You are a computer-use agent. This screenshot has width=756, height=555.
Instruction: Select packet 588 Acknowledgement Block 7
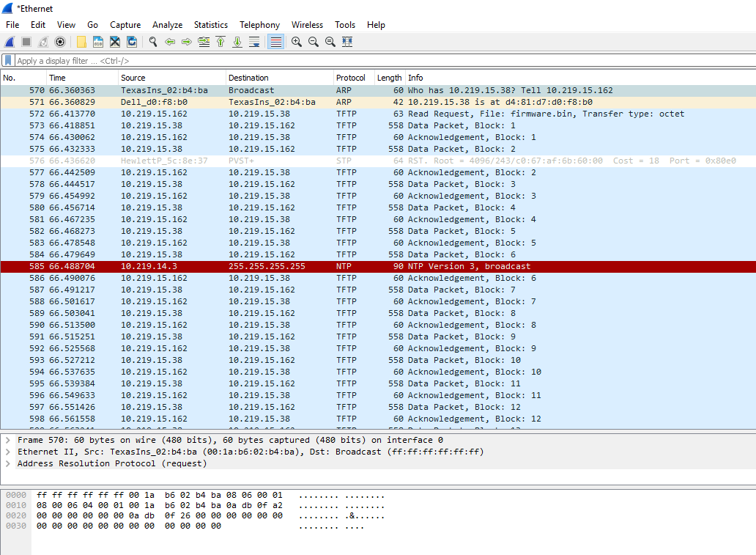pyautogui.click(x=378, y=301)
